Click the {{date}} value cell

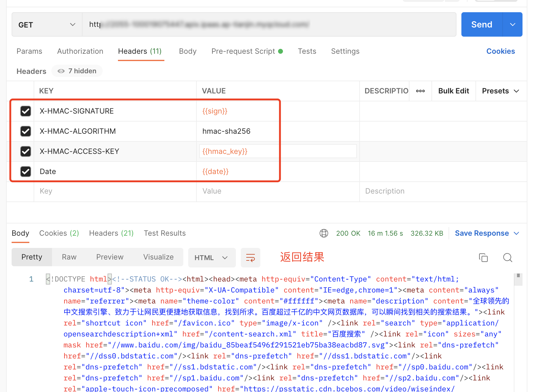coord(278,172)
